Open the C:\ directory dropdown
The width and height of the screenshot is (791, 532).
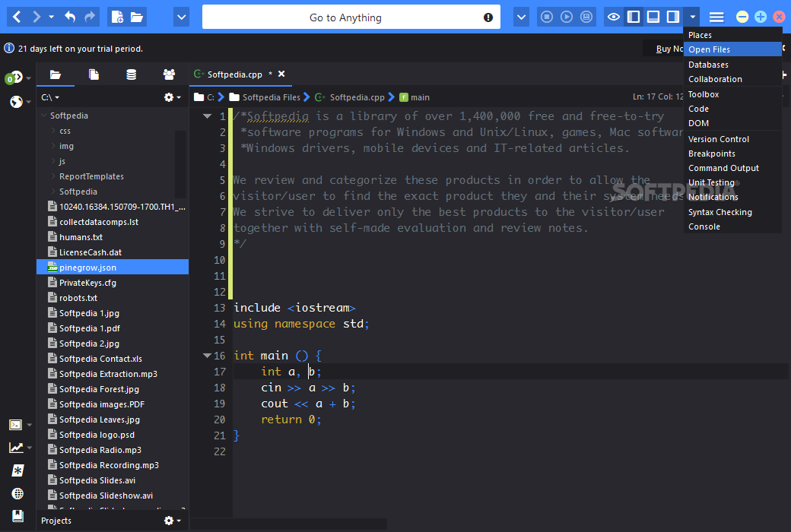[50, 97]
